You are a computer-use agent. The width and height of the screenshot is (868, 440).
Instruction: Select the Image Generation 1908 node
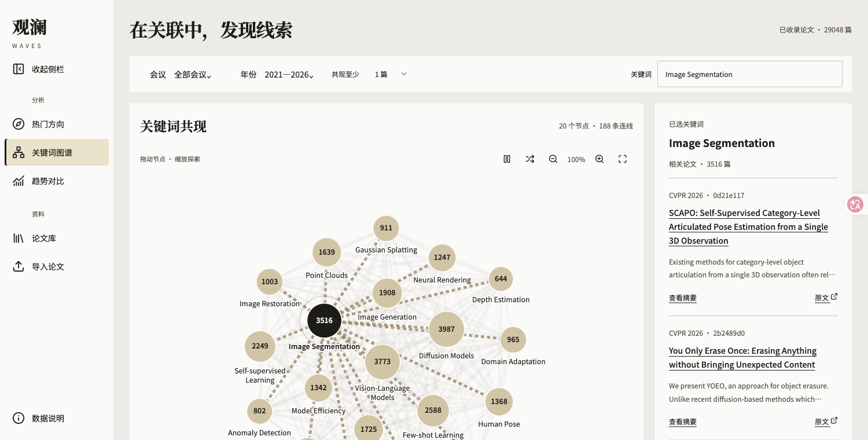coord(387,293)
